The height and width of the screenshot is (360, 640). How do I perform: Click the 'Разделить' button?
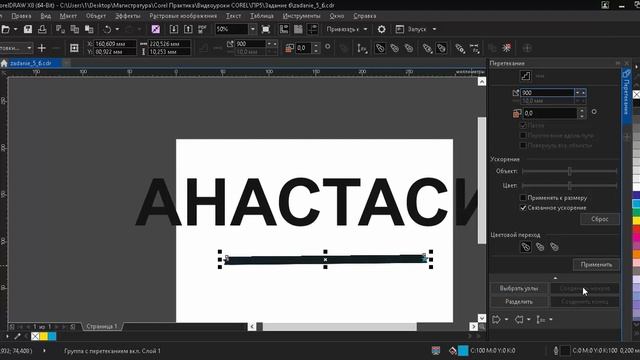pos(519,302)
